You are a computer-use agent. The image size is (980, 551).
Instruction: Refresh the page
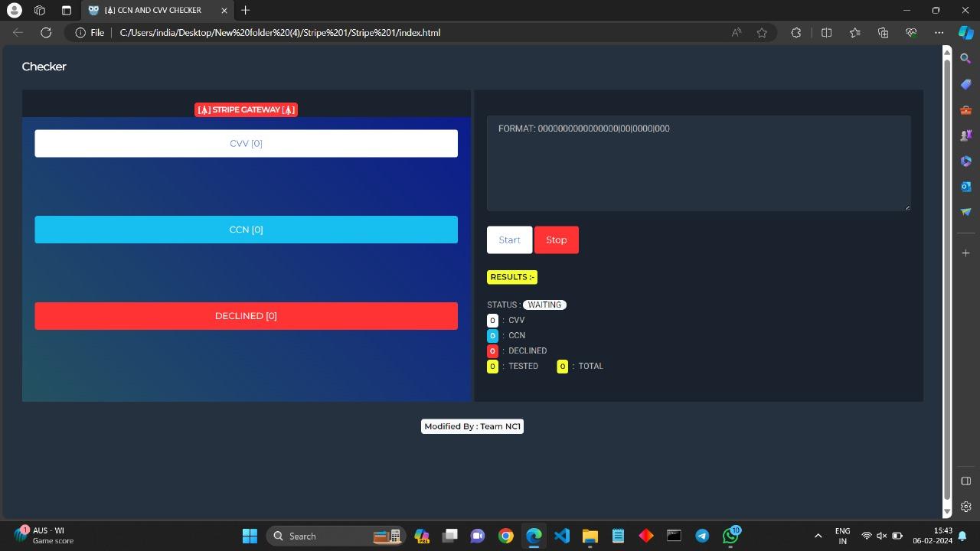pos(46,32)
